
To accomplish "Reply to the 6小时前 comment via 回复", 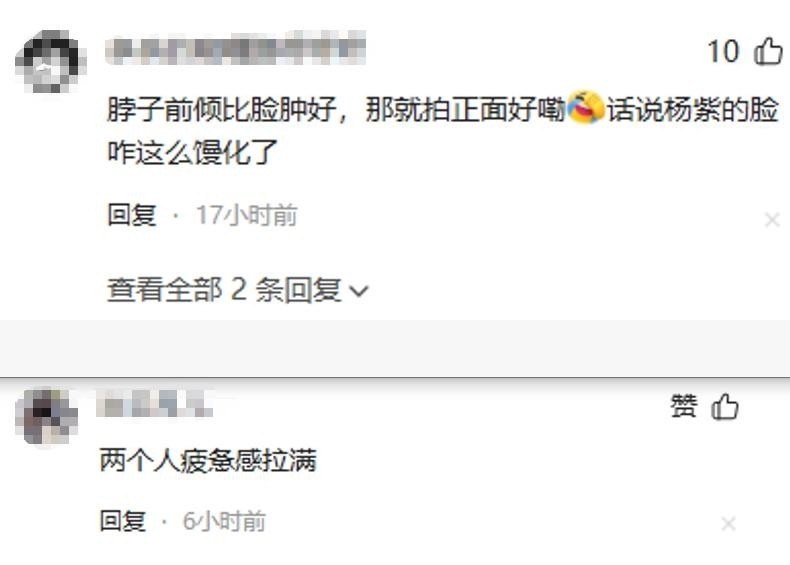I will pyautogui.click(x=123, y=521).
